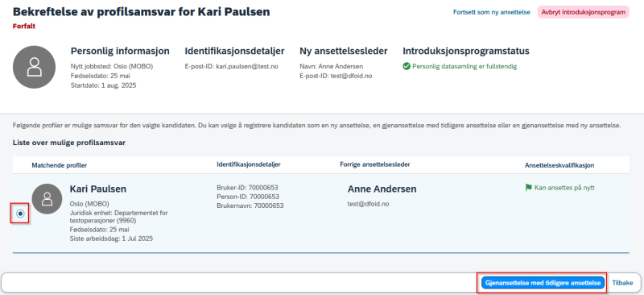Click the Forrige ansettelsesleder column header
This screenshot has width=644, height=295.
point(374,164)
